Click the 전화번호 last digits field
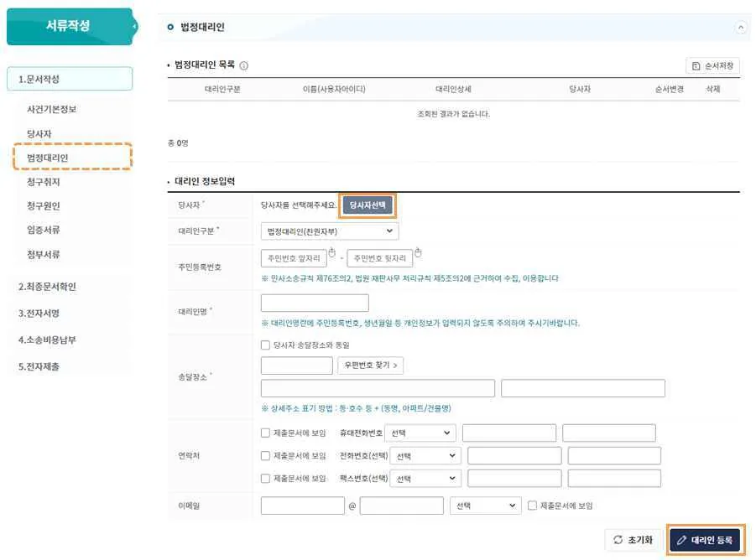The height and width of the screenshot is (560, 756). [614, 455]
